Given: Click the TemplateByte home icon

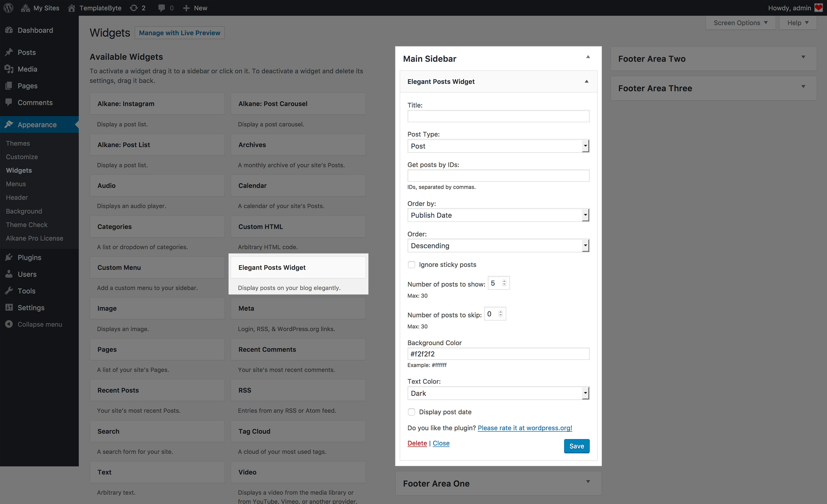Looking at the screenshot, I should pyautogui.click(x=72, y=8).
